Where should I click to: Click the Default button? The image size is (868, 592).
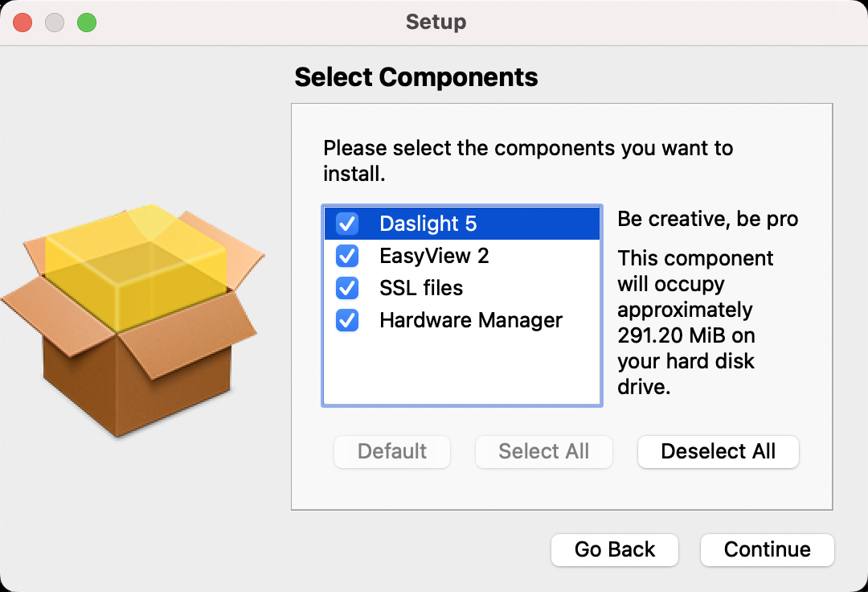(392, 451)
